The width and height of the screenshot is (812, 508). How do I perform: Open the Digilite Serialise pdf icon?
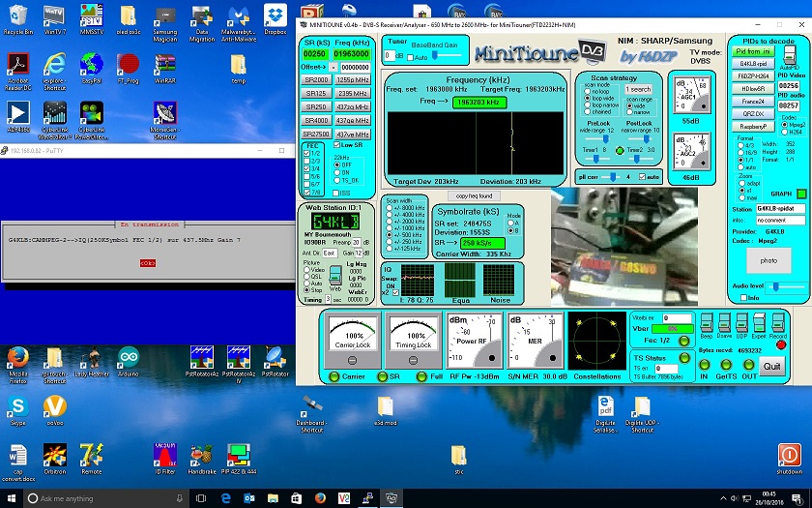point(605,413)
